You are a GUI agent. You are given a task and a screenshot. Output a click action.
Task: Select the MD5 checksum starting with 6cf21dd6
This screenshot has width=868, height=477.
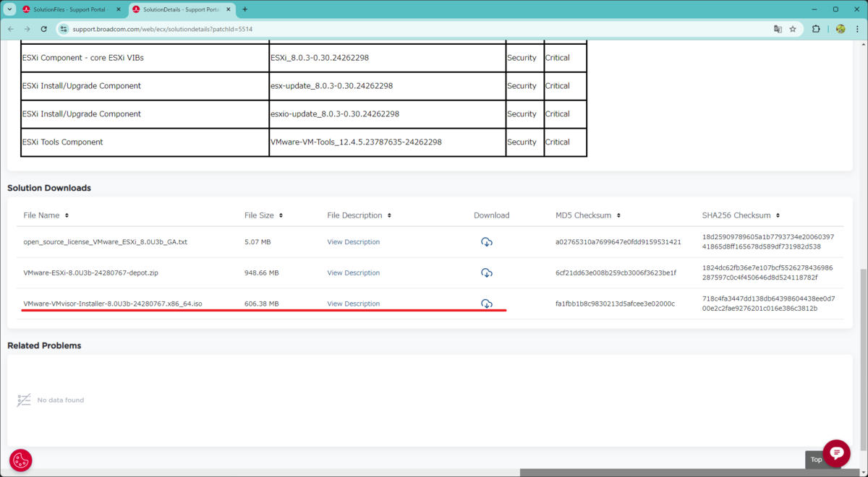(616, 273)
